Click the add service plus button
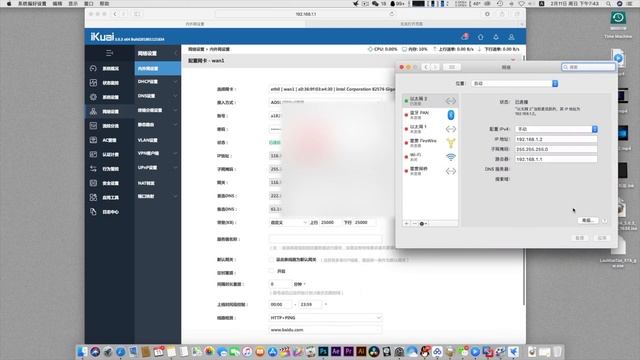Image resolution: width=640 pixels, height=360 pixels. (407, 223)
